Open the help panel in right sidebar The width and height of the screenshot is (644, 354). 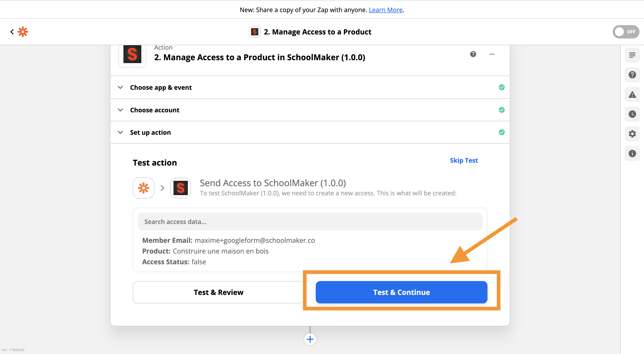coord(632,75)
